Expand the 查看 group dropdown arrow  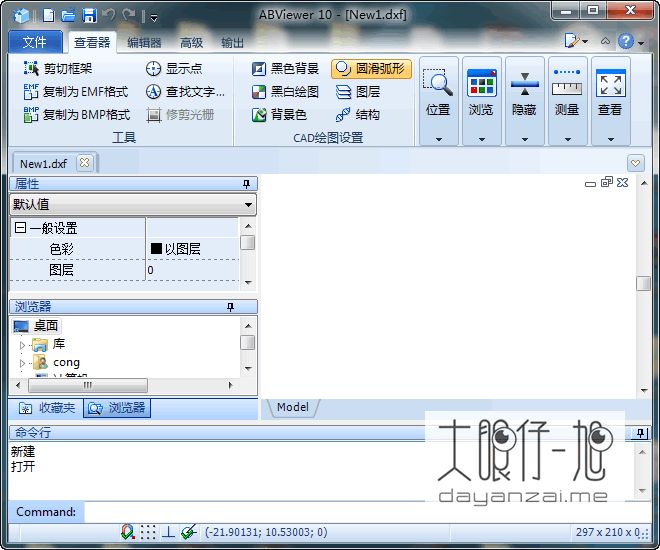tap(611, 139)
